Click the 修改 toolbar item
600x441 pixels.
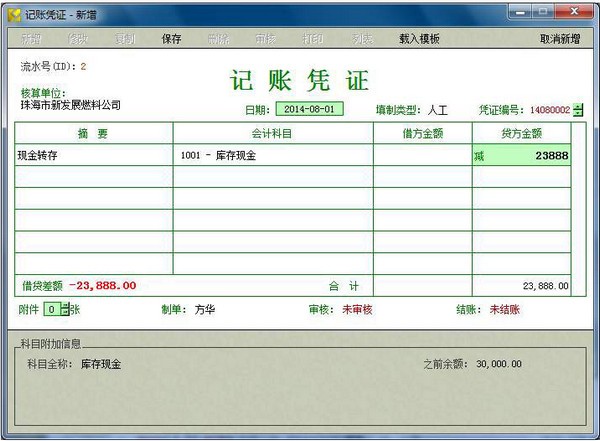click(78, 39)
